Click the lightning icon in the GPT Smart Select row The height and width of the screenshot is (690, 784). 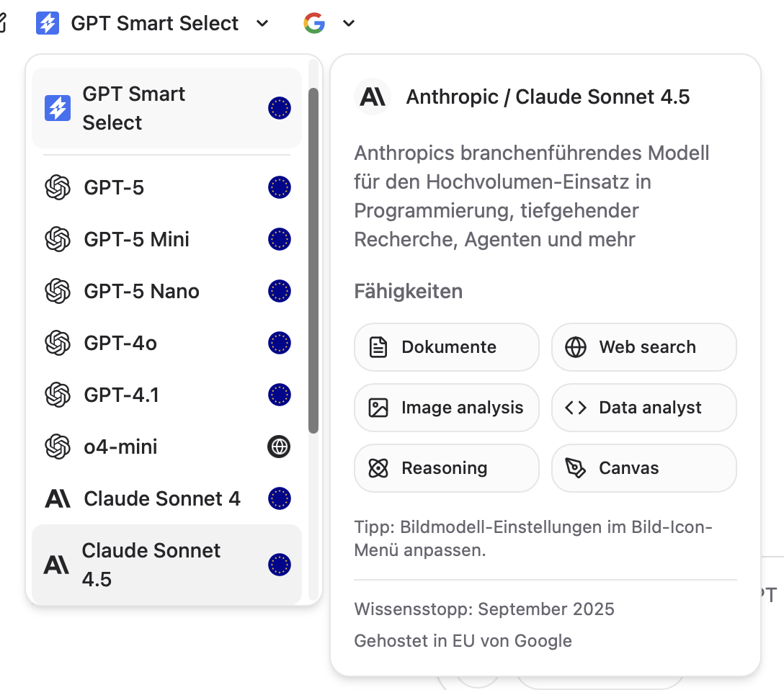click(x=58, y=108)
